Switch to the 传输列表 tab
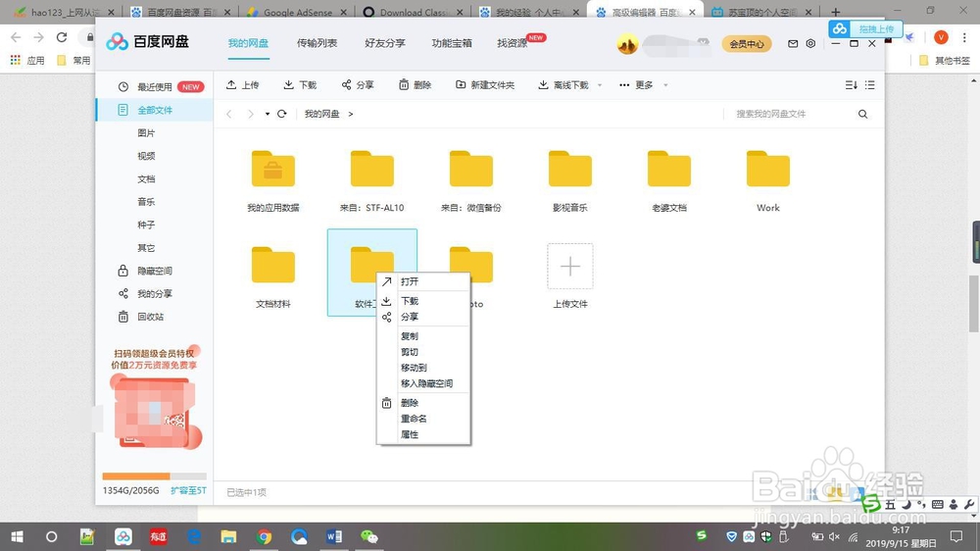 (x=317, y=43)
